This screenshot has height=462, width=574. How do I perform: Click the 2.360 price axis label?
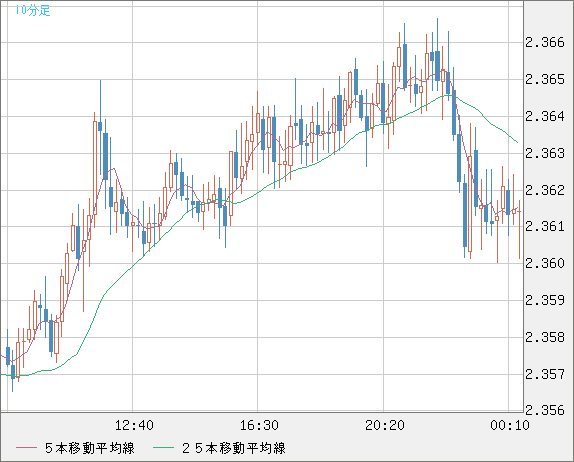(x=545, y=263)
